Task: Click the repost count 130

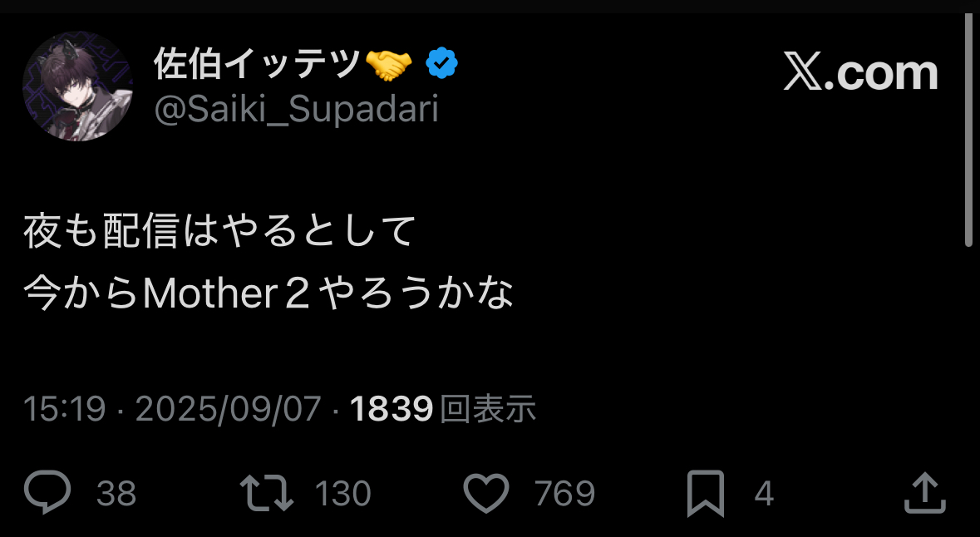Action: pos(342,494)
